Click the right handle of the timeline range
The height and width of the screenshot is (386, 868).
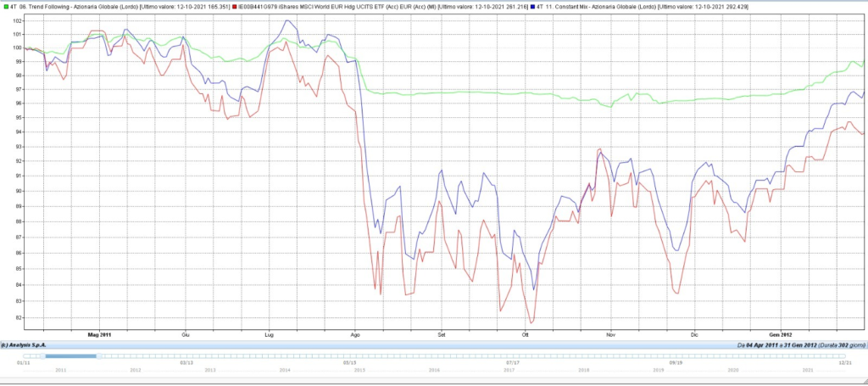tap(98, 356)
